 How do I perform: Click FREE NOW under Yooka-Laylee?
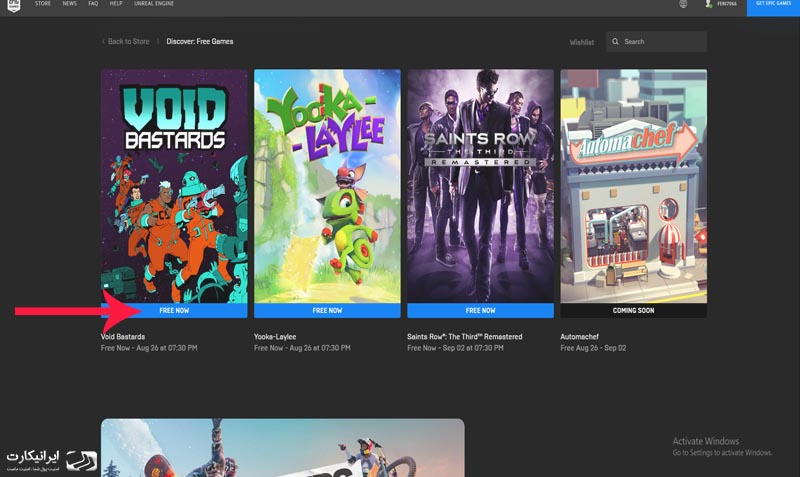pyautogui.click(x=327, y=310)
